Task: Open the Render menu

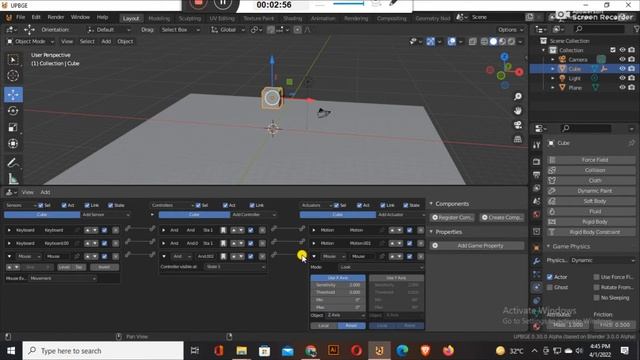Action: [x=56, y=17]
